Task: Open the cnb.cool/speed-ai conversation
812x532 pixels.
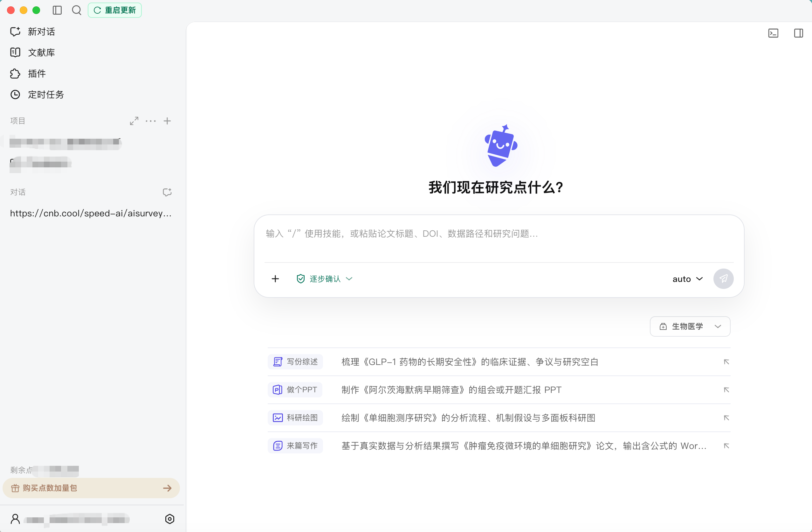Action: tap(91, 213)
